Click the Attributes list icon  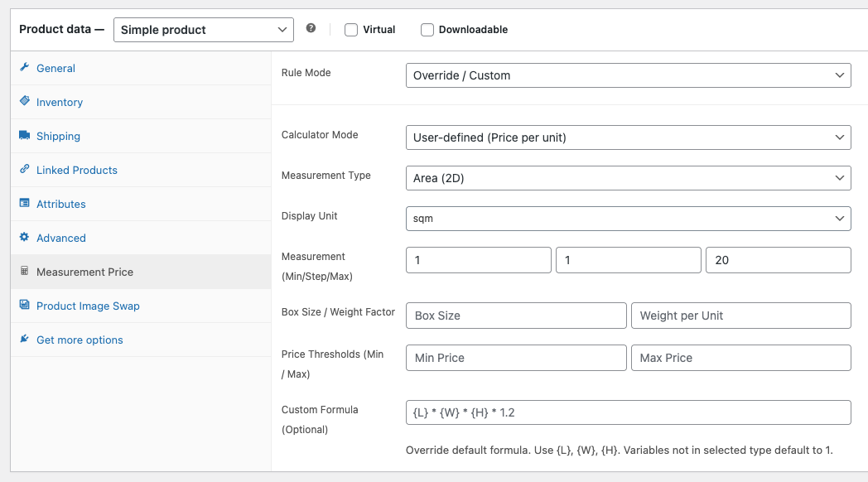pos(25,204)
